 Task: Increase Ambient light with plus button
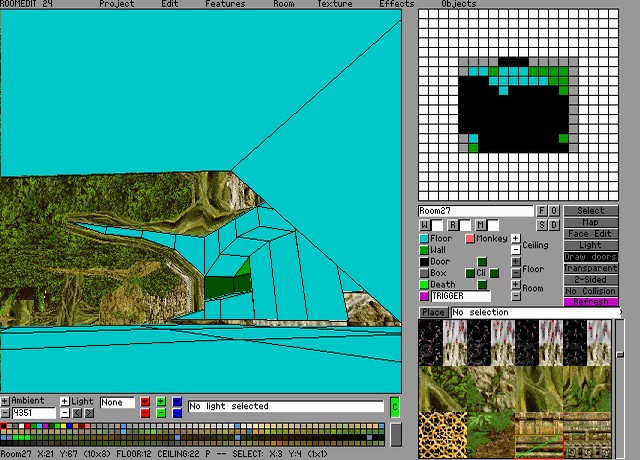point(5,401)
